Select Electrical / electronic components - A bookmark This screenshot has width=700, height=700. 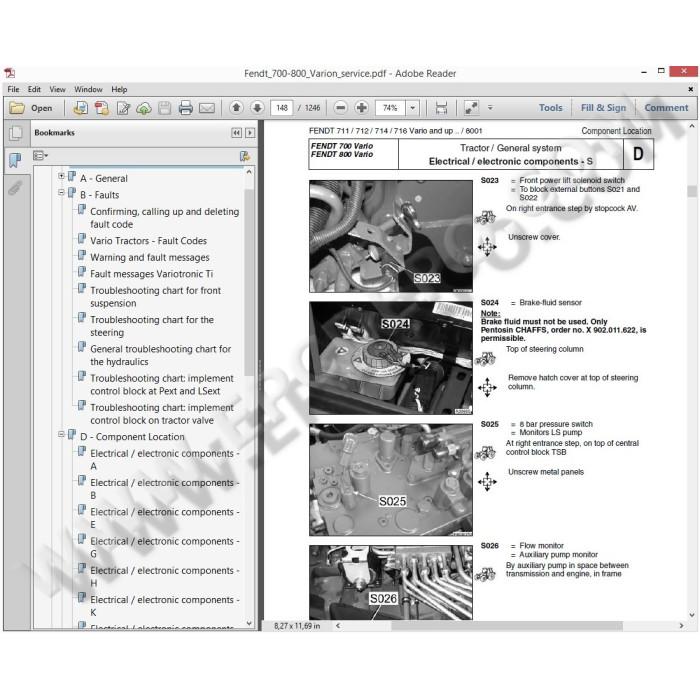pos(165,459)
